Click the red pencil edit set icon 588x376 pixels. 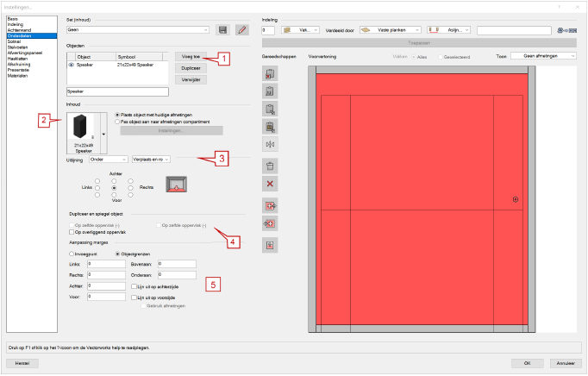click(x=242, y=30)
